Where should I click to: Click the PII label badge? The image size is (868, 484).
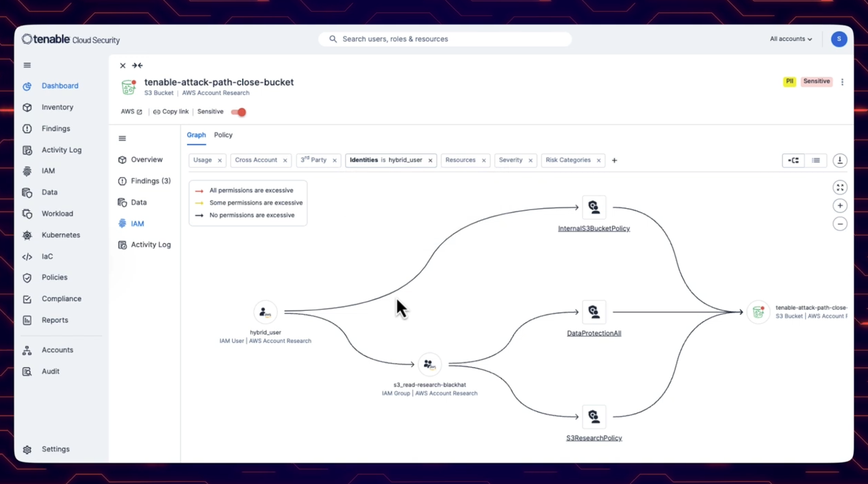click(x=789, y=81)
